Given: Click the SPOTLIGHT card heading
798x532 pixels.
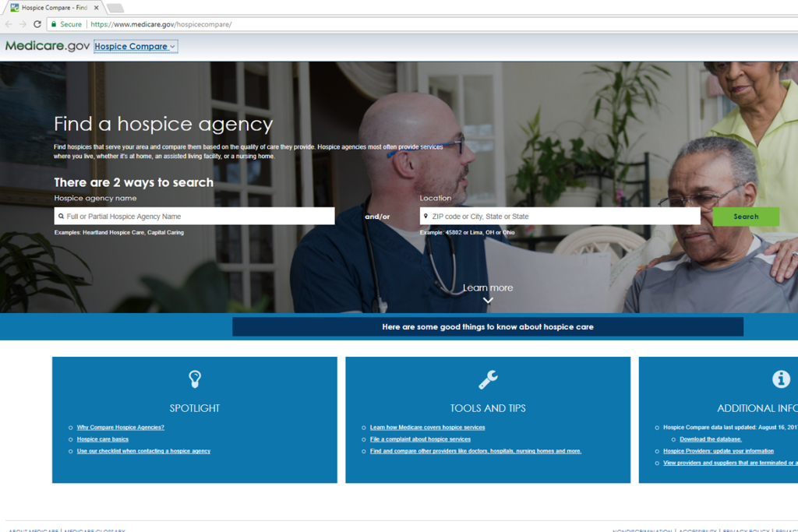Looking at the screenshot, I should [194, 408].
